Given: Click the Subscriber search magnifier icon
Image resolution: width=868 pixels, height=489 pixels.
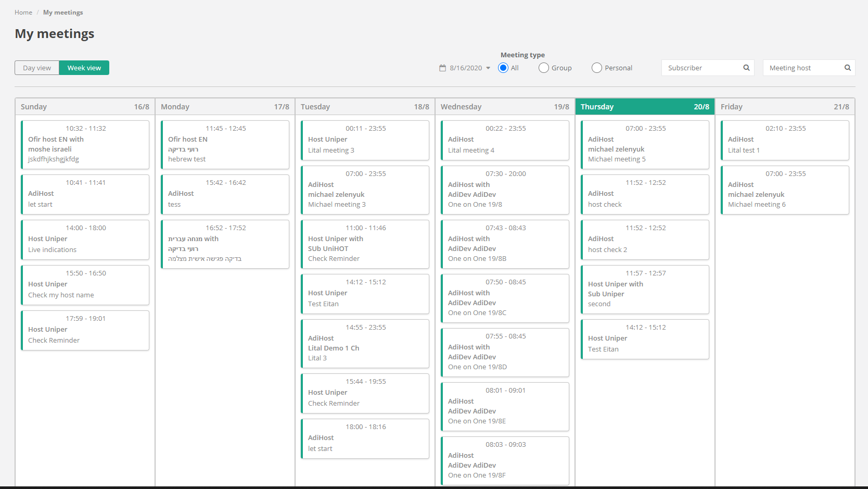Looking at the screenshot, I should 746,68.
